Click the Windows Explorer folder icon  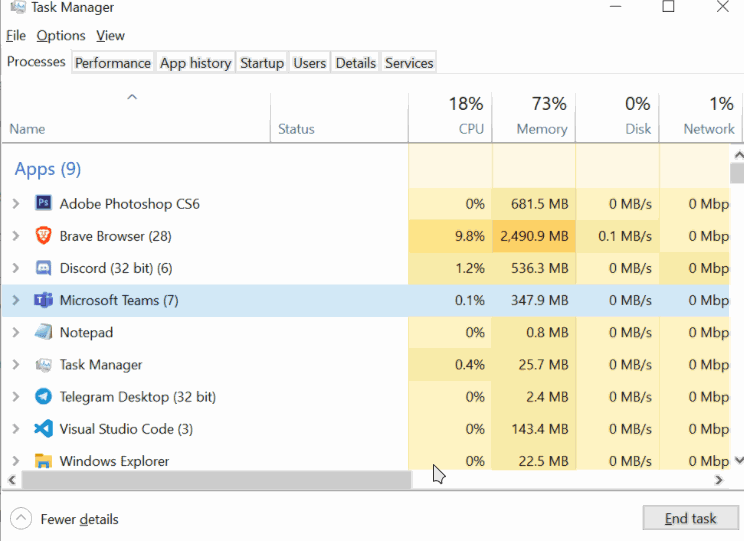tap(43, 460)
